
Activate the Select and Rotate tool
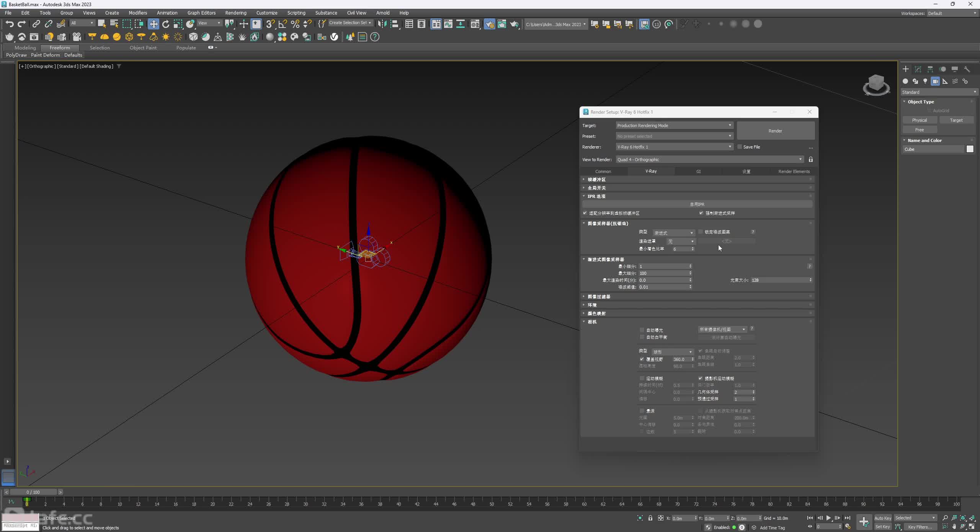(x=166, y=24)
